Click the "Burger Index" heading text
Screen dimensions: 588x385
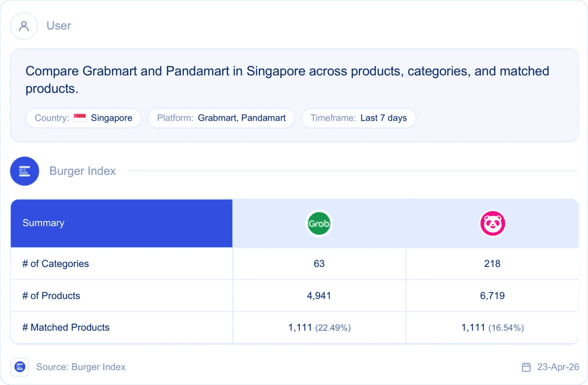click(82, 171)
